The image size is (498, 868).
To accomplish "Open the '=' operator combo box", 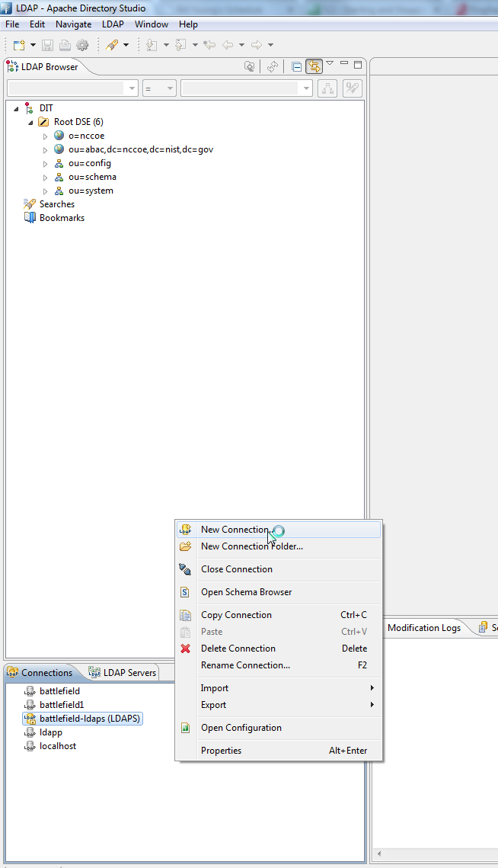I will (x=159, y=88).
